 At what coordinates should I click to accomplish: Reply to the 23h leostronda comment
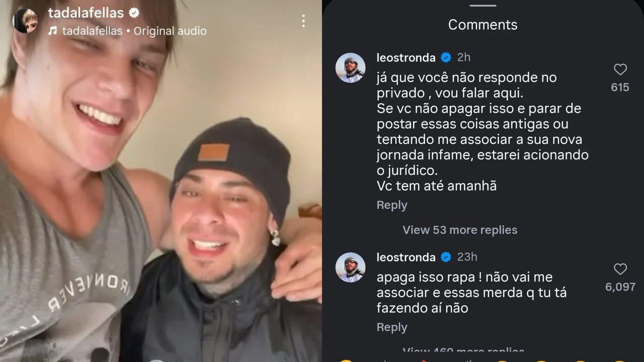pyautogui.click(x=392, y=327)
